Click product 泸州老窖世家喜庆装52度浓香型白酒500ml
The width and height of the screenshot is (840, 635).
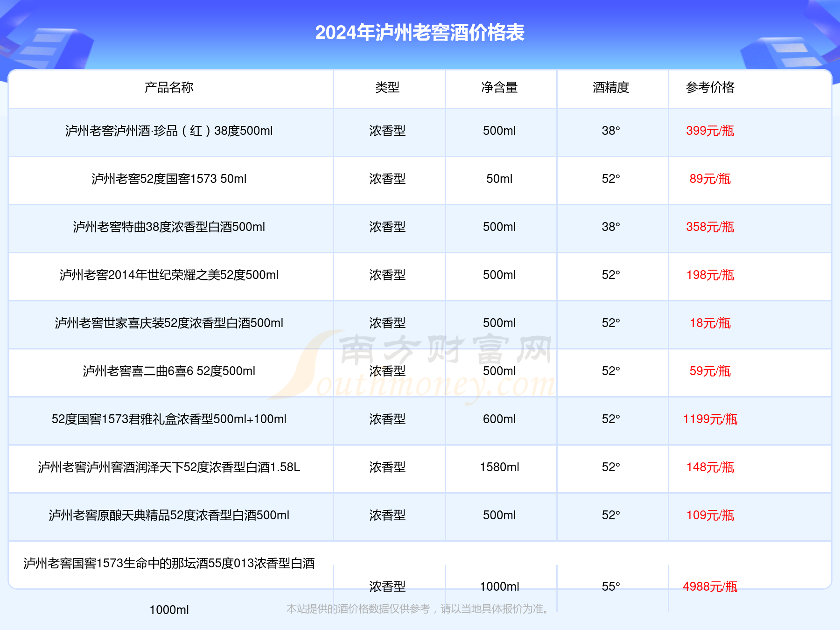[169, 323]
